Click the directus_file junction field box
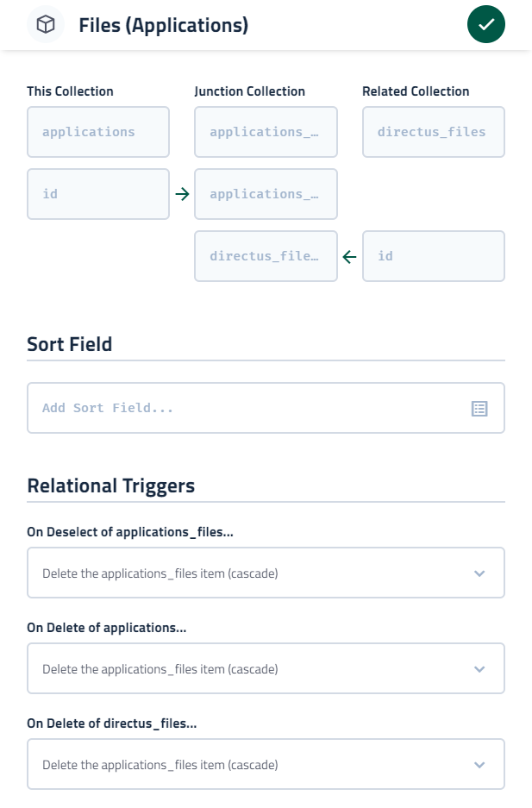 [x=266, y=256]
